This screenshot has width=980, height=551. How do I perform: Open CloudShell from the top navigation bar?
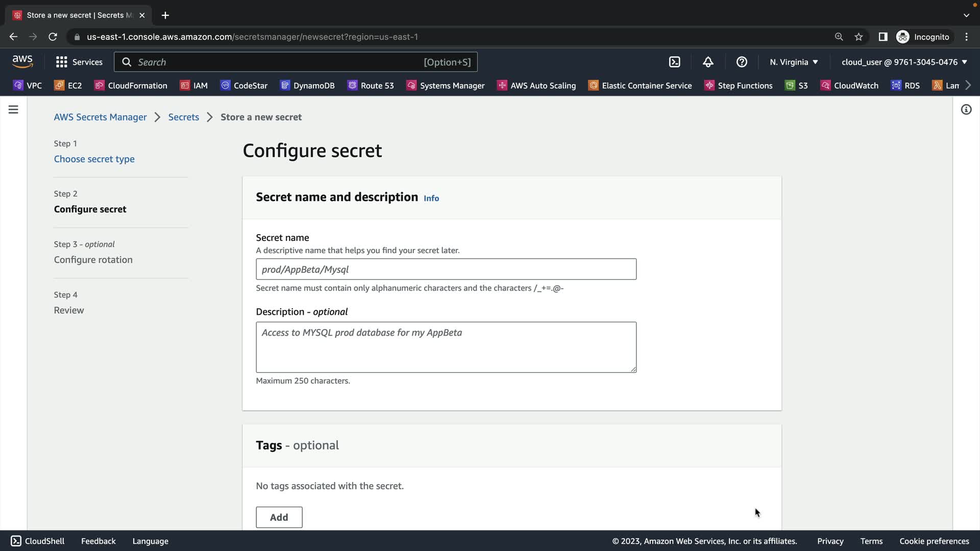point(674,62)
